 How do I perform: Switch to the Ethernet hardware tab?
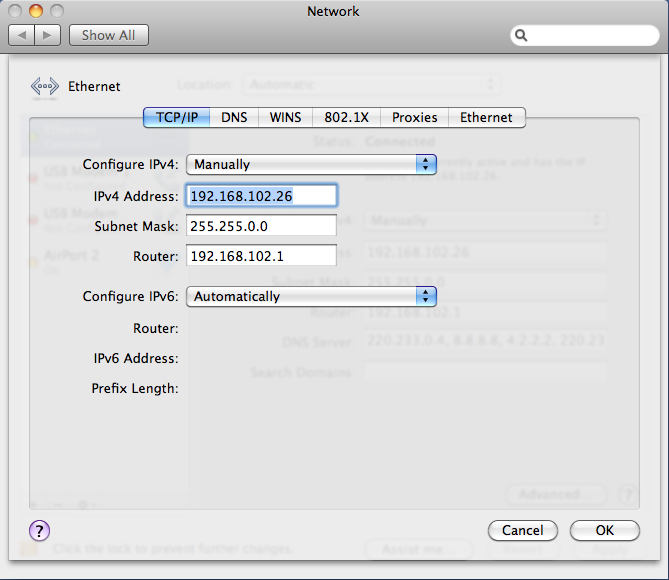point(486,117)
